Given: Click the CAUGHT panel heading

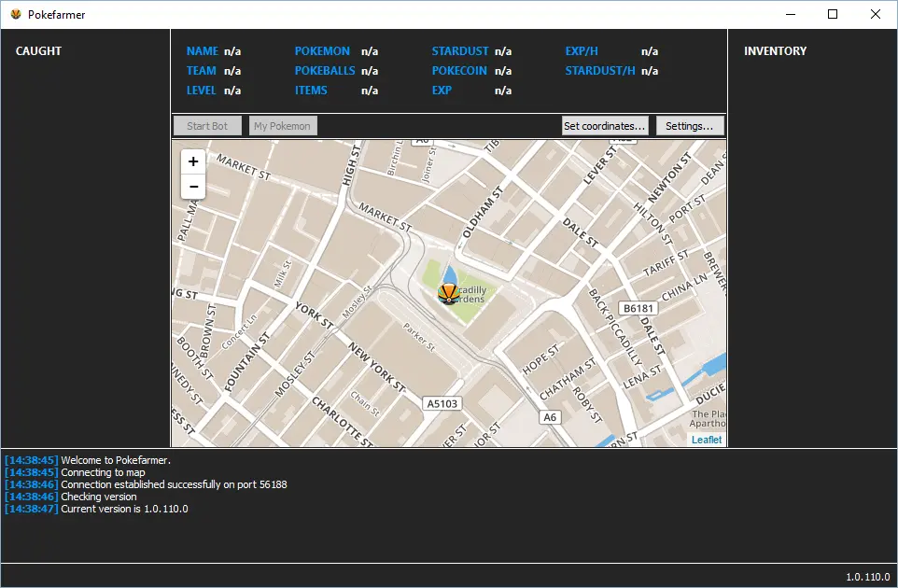Looking at the screenshot, I should [x=38, y=51].
